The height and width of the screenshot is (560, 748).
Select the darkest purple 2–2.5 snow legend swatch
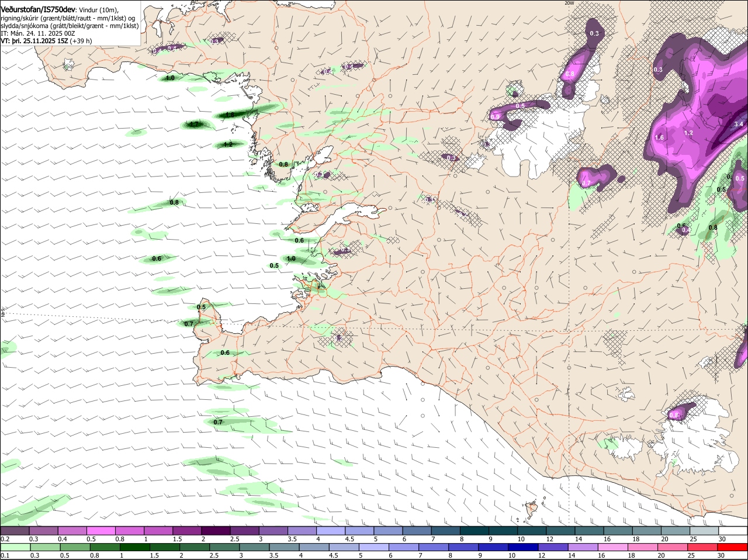point(216,530)
